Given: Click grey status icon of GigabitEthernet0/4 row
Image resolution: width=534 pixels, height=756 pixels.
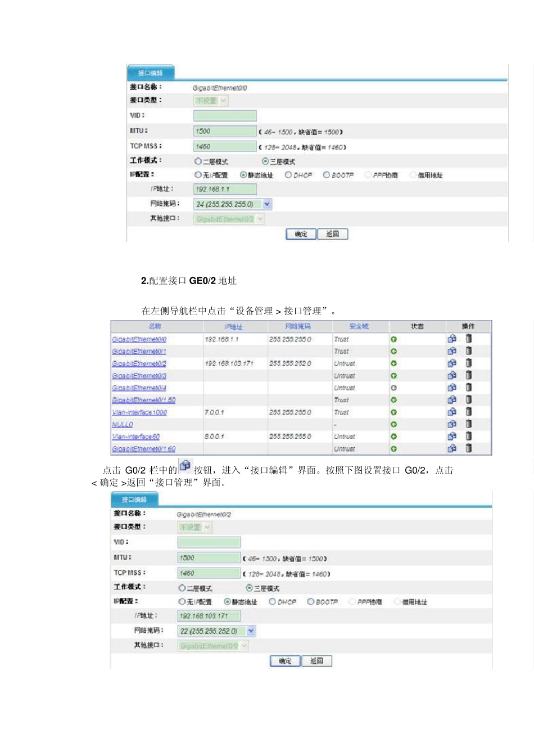Looking at the screenshot, I should point(393,388).
